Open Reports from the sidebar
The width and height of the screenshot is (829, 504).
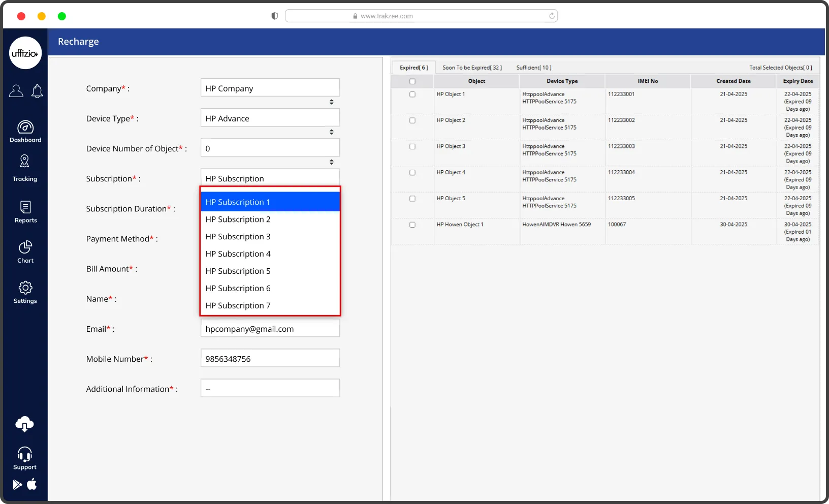[x=25, y=207]
